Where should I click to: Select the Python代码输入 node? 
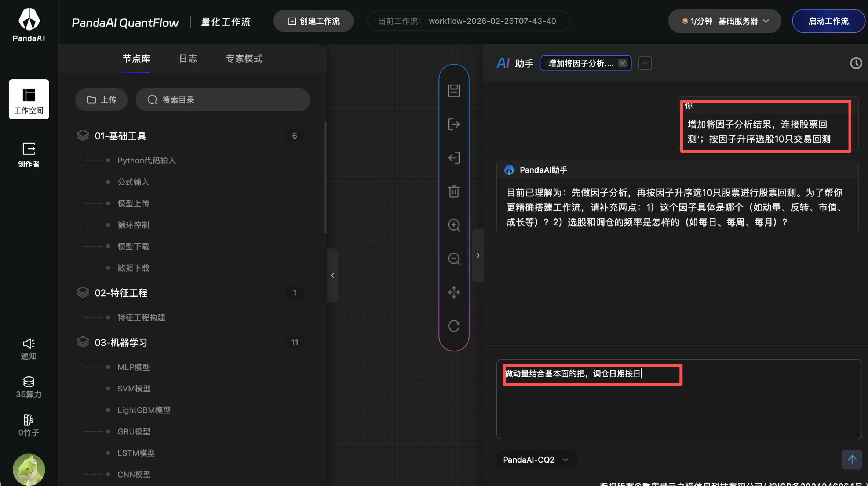[x=146, y=161]
